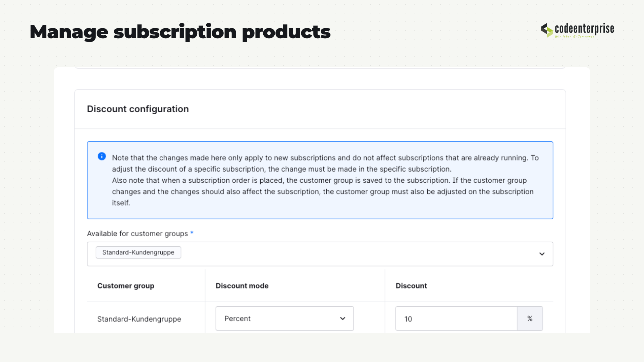Click the Customer group column header
The image size is (644, 362).
126,286
